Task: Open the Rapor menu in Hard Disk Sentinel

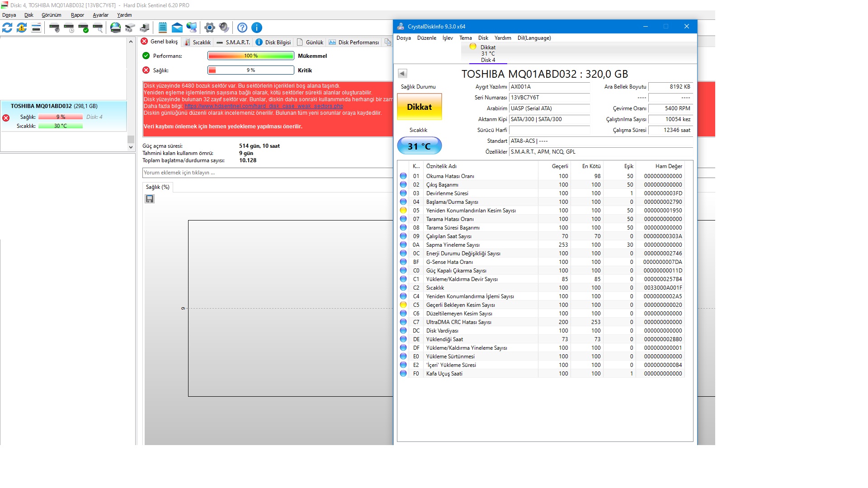Action: coord(77,15)
